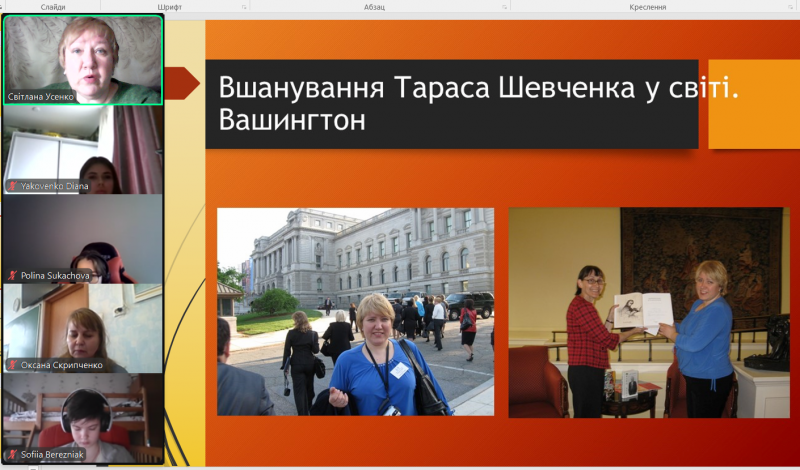
Task: Click muted microphone icon beside Polina Sukachova
Action: (x=13, y=275)
